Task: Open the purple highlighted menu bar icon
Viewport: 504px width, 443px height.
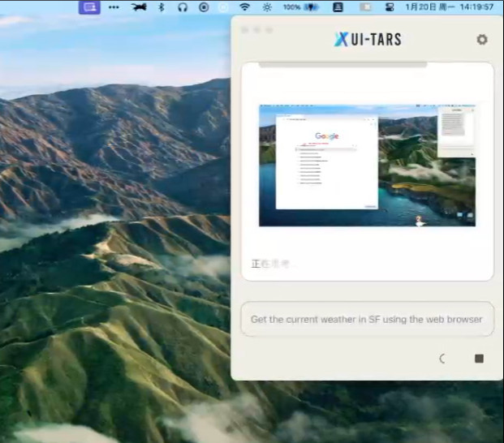Action: [89, 7]
